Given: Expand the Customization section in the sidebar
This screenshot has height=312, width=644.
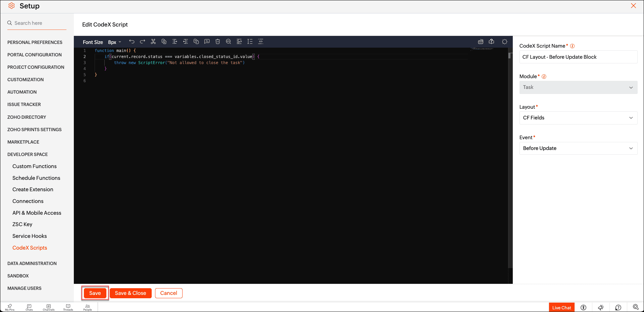Looking at the screenshot, I should coord(26,80).
